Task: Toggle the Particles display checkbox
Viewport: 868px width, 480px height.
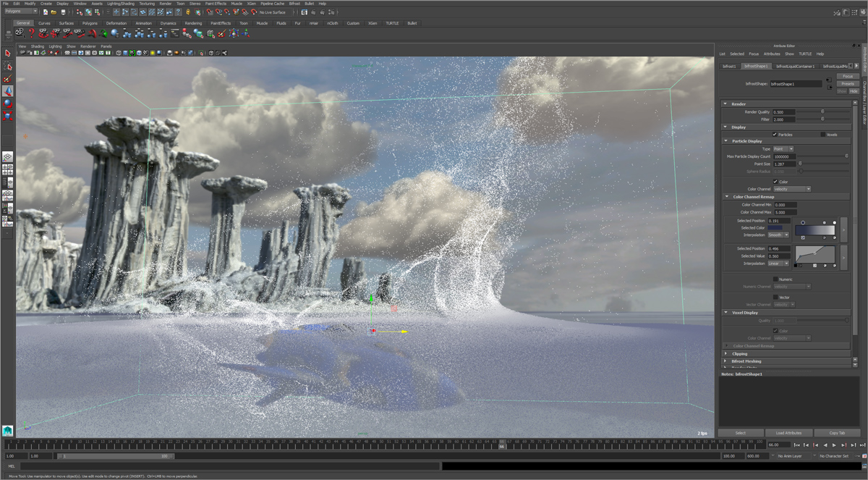Action: point(775,135)
